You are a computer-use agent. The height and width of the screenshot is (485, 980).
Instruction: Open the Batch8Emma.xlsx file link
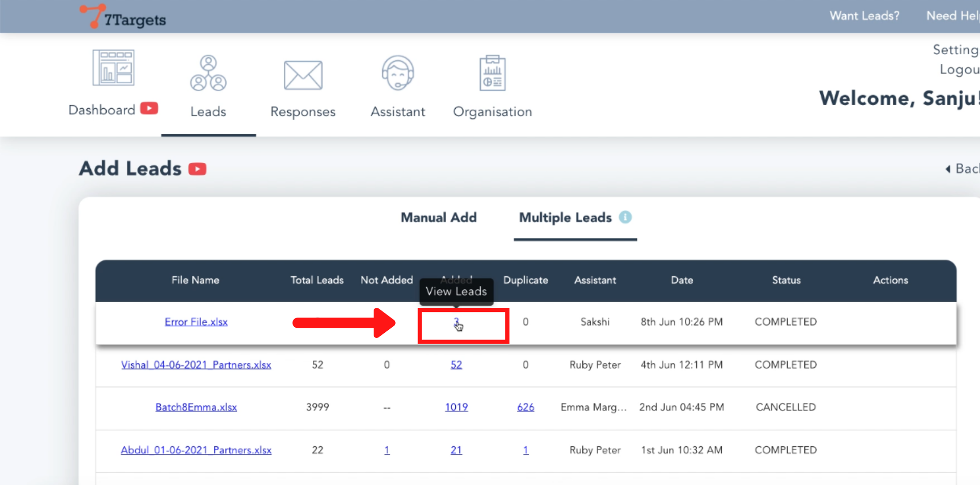[x=196, y=407]
